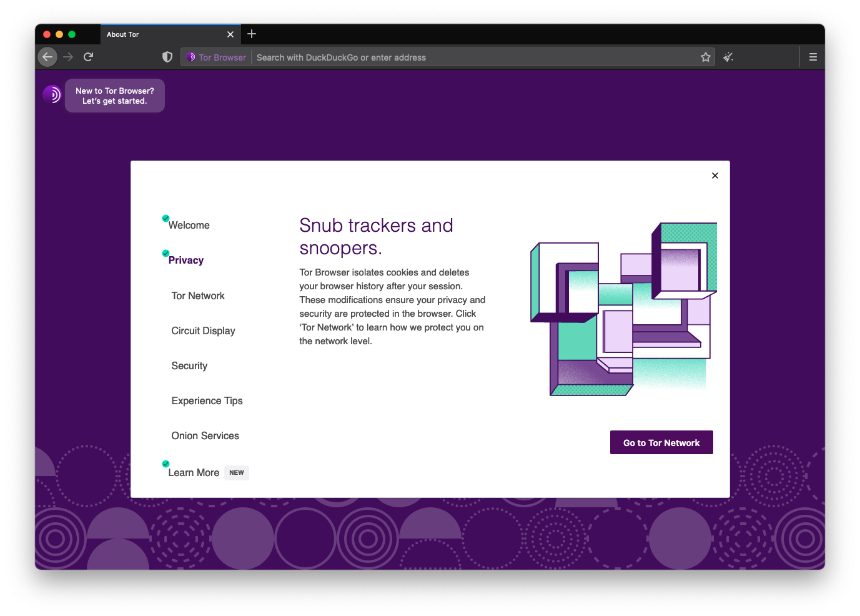
Task: Close the onboarding dialog
Action: click(x=714, y=176)
